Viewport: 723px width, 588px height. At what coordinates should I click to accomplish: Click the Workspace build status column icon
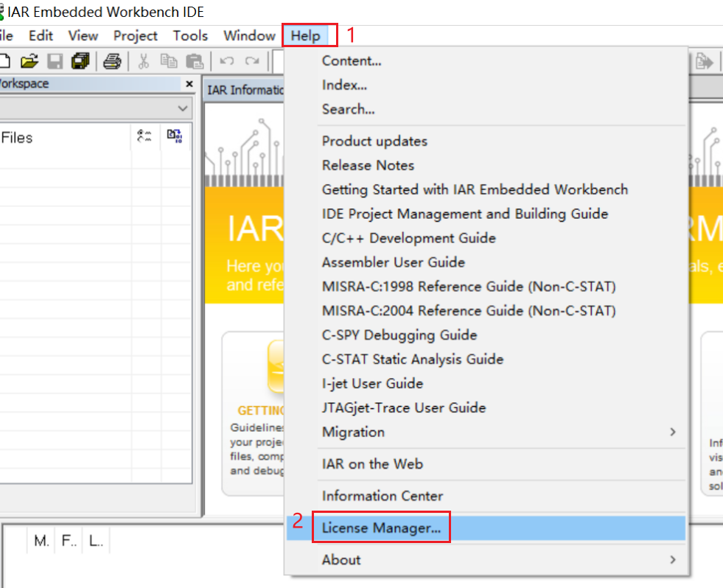pos(144,136)
